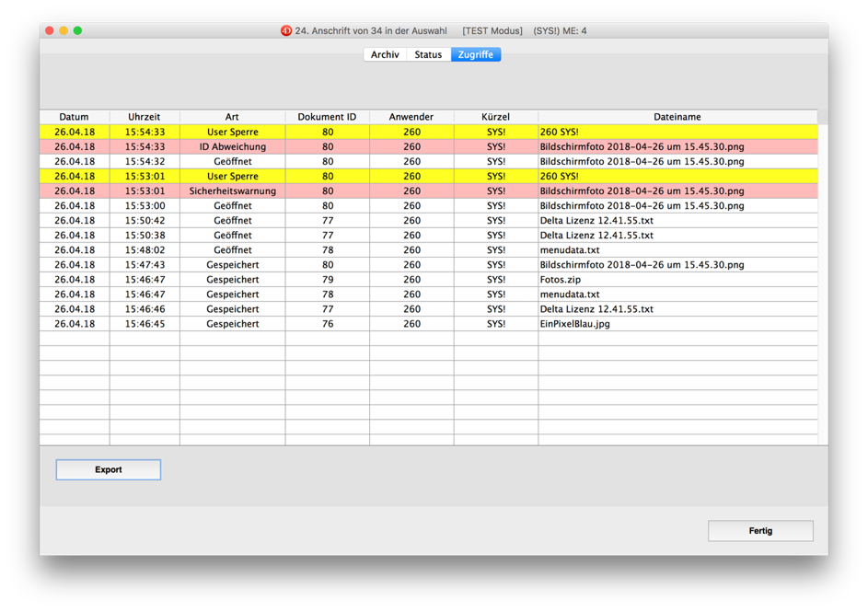Click the Kürzel column header

tap(495, 117)
